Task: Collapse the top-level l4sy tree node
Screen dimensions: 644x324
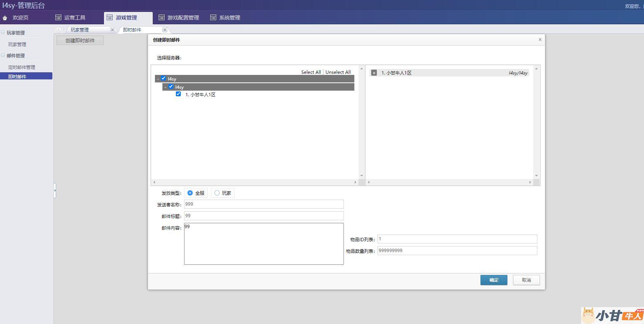Action: [x=158, y=79]
